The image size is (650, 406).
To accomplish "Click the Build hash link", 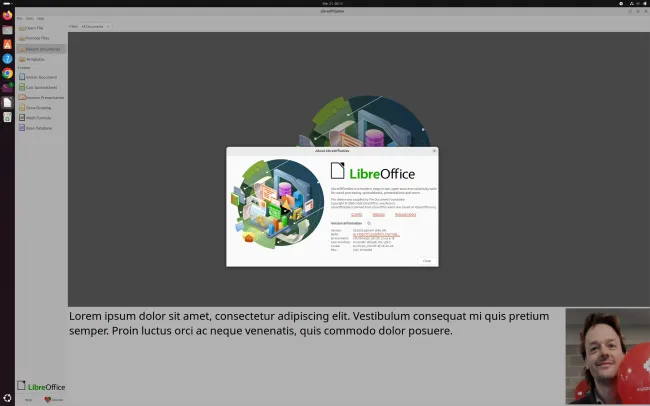I will pos(376,234).
